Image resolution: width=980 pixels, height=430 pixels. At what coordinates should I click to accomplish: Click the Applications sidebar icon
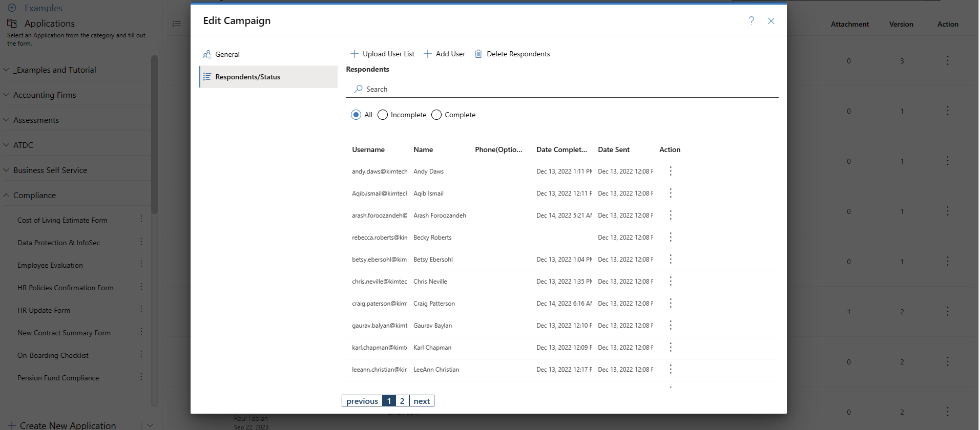pos(12,23)
